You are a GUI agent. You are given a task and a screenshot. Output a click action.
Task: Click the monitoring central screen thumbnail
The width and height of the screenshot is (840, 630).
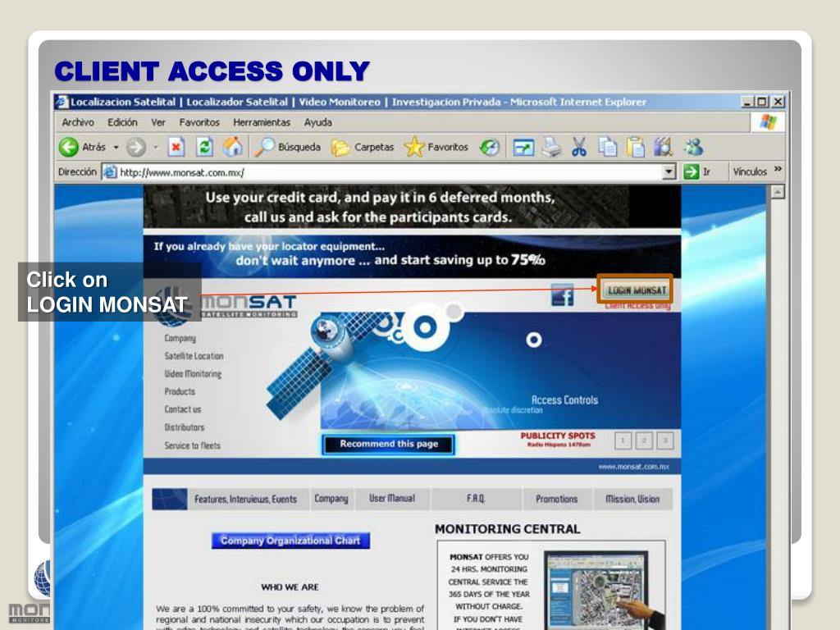[603, 590]
